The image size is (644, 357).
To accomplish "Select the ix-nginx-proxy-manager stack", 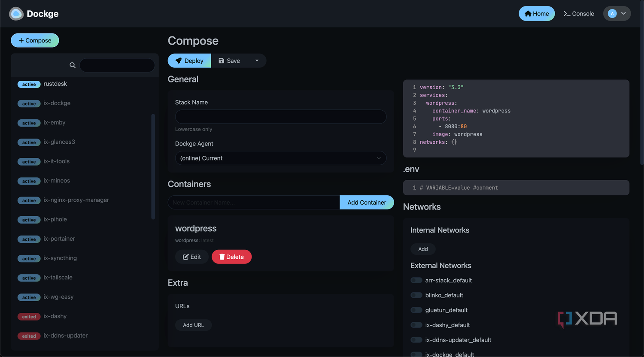I will coord(82,200).
